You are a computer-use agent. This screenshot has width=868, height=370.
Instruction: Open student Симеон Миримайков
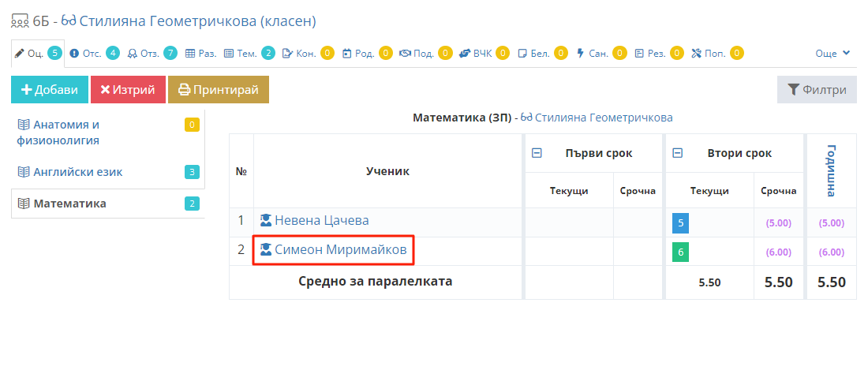(340, 250)
